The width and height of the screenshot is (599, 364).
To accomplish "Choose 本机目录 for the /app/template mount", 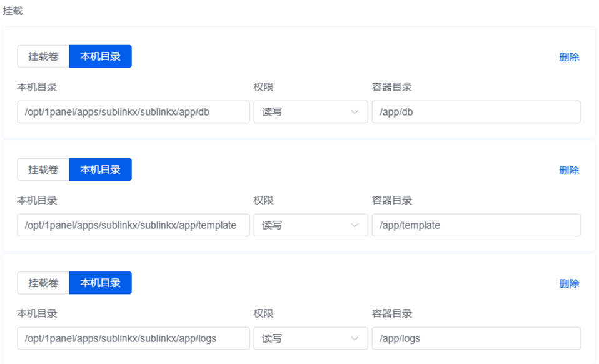I will point(100,169).
